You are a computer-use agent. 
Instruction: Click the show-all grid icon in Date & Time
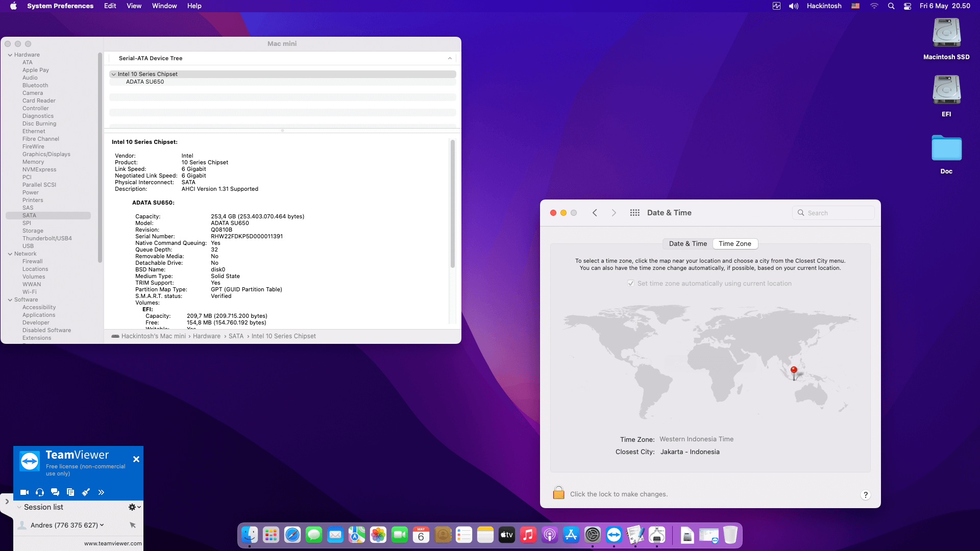coord(634,213)
